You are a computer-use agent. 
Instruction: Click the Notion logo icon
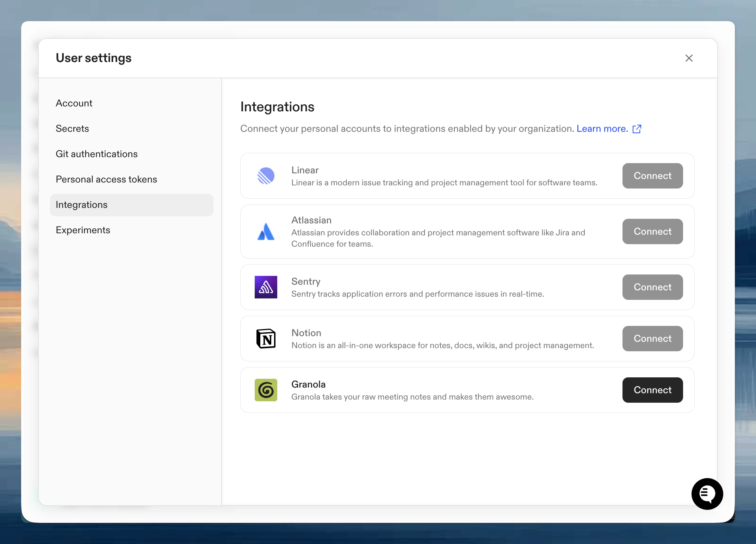pyautogui.click(x=266, y=339)
